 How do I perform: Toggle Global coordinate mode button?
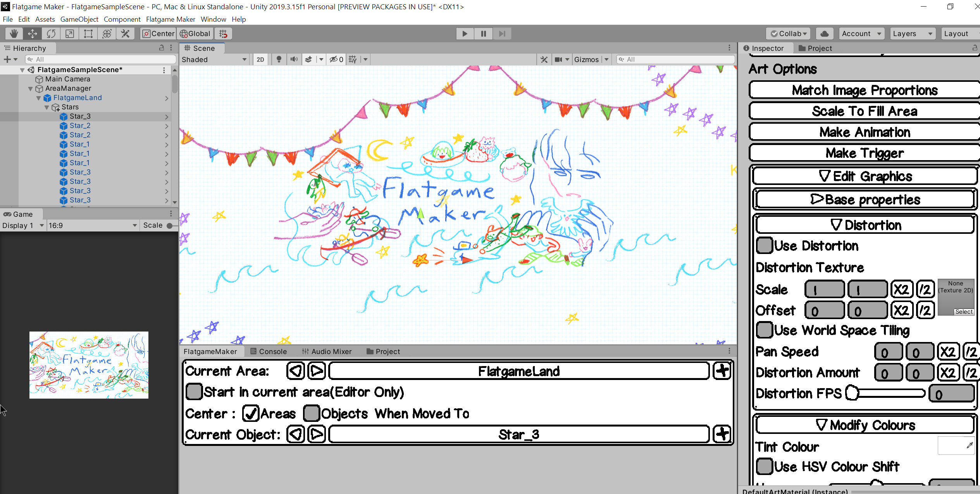195,34
